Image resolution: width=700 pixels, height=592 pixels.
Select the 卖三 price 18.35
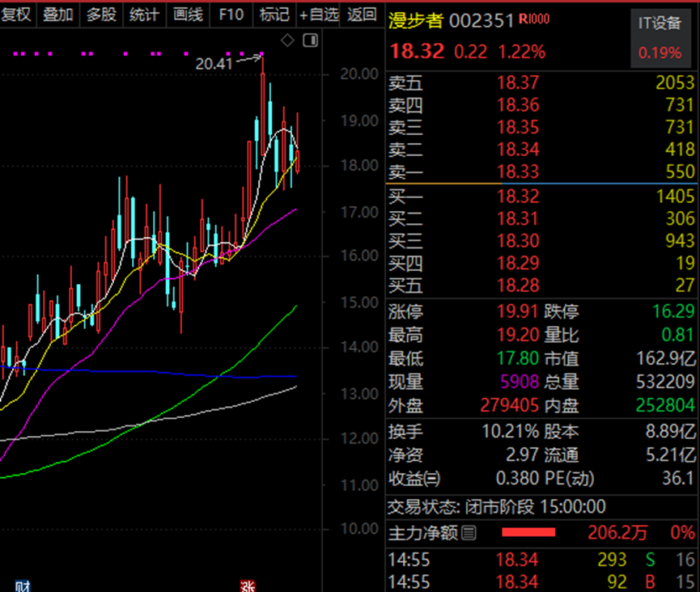click(x=518, y=127)
